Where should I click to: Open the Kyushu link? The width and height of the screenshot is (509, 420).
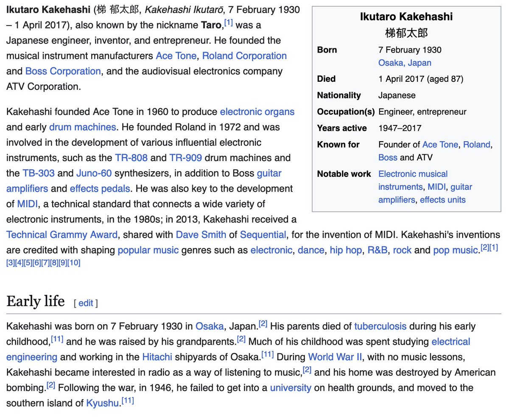coord(103,403)
